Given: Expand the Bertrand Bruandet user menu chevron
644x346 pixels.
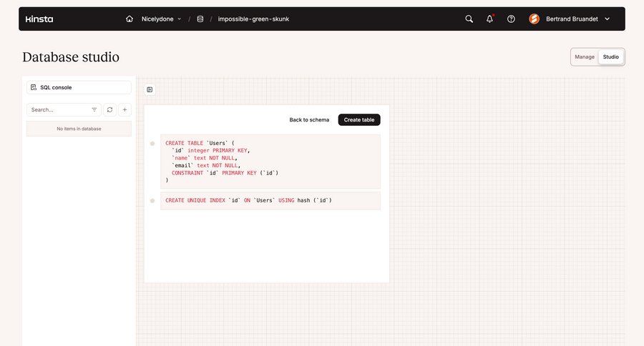Looking at the screenshot, I should coord(608,19).
